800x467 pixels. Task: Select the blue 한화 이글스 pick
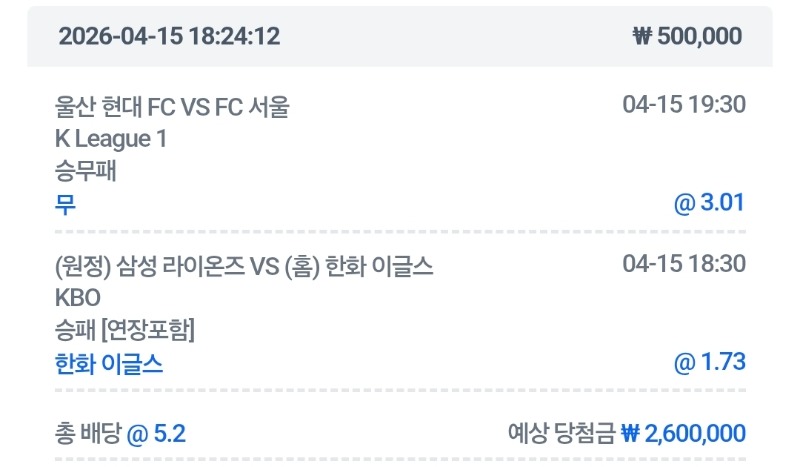pos(109,364)
